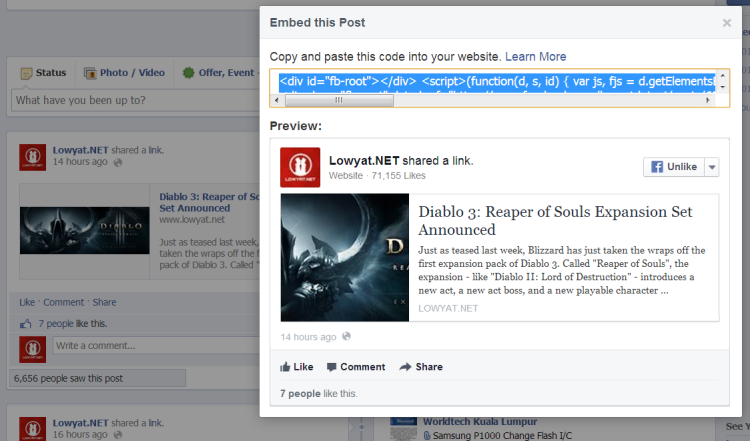The height and width of the screenshot is (441, 750).
Task: Switch to the Status tab
Action: [43, 73]
